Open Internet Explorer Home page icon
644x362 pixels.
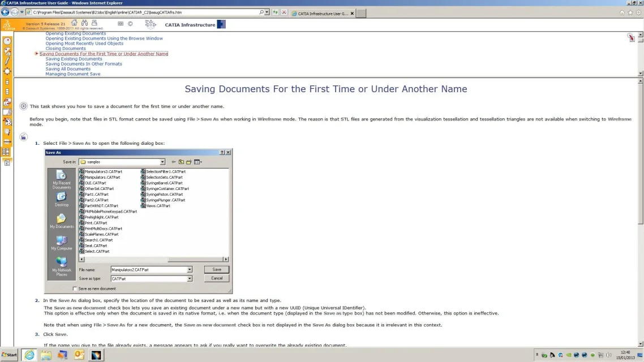coord(622,12)
